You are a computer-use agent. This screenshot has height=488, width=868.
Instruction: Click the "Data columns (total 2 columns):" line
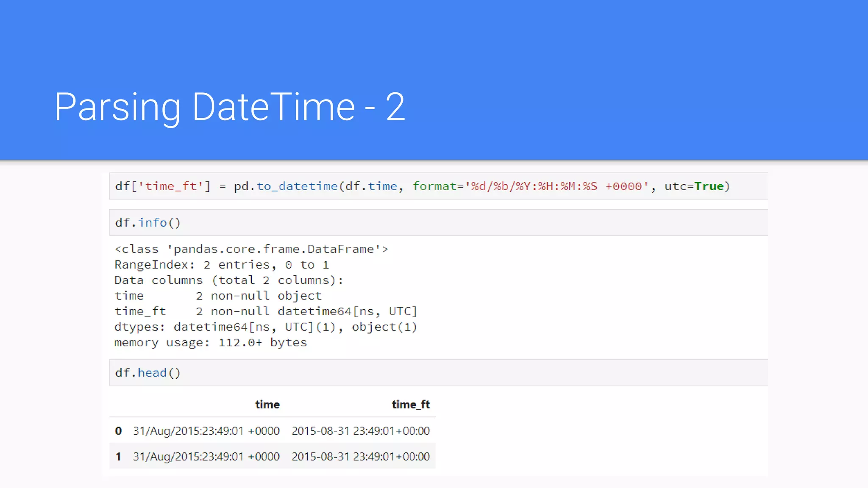point(229,280)
